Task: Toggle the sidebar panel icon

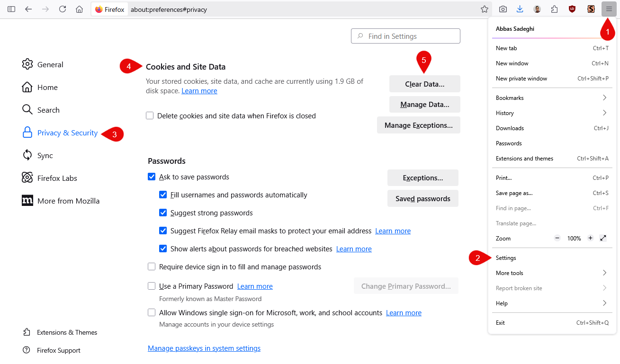Action: click(11, 9)
